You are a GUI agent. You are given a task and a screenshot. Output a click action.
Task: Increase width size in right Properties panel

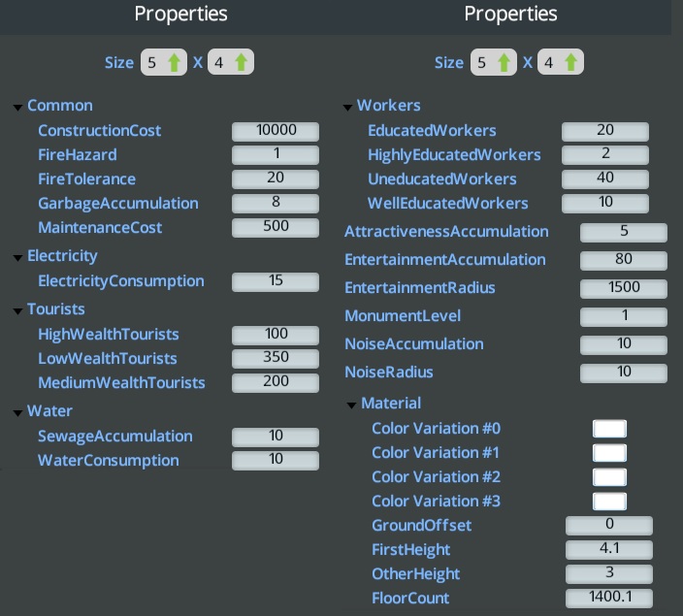click(x=504, y=63)
